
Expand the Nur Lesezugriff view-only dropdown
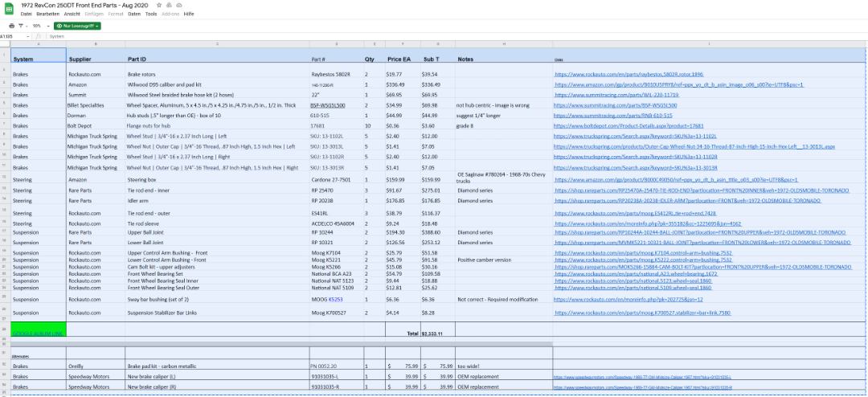coord(77,26)
